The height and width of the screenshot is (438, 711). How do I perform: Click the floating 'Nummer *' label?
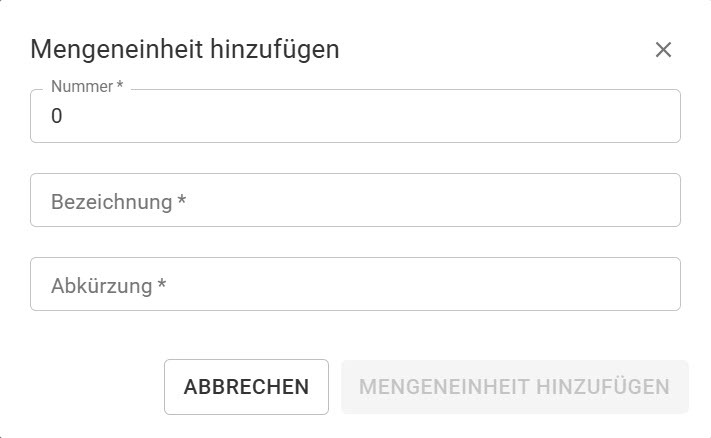click(84, 87)
